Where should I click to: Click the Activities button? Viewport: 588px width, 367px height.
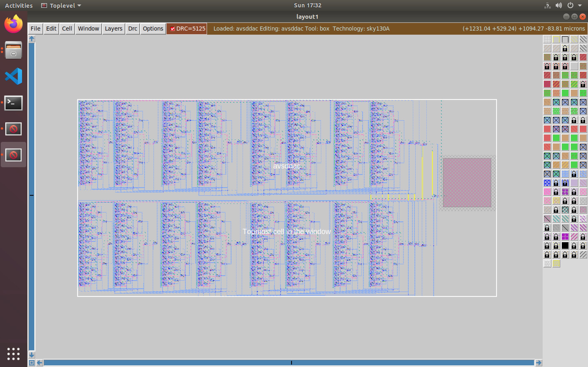[18, 5]
